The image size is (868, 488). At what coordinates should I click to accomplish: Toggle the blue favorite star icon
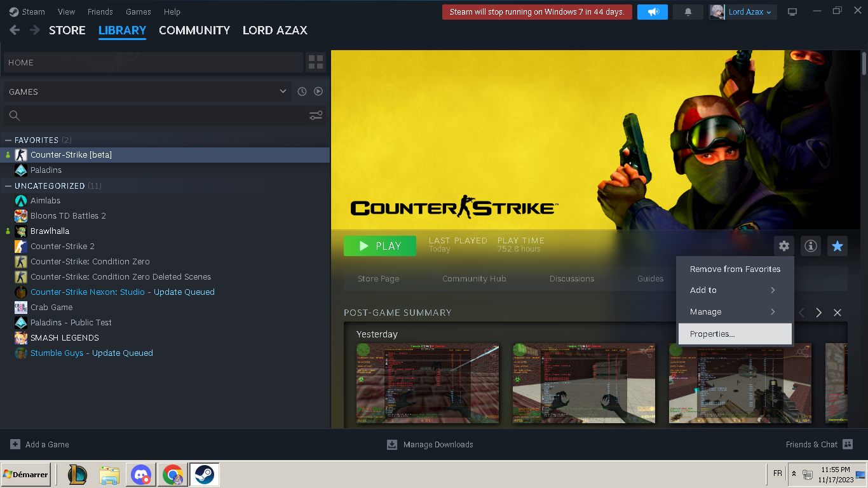[x=837, y=246]
